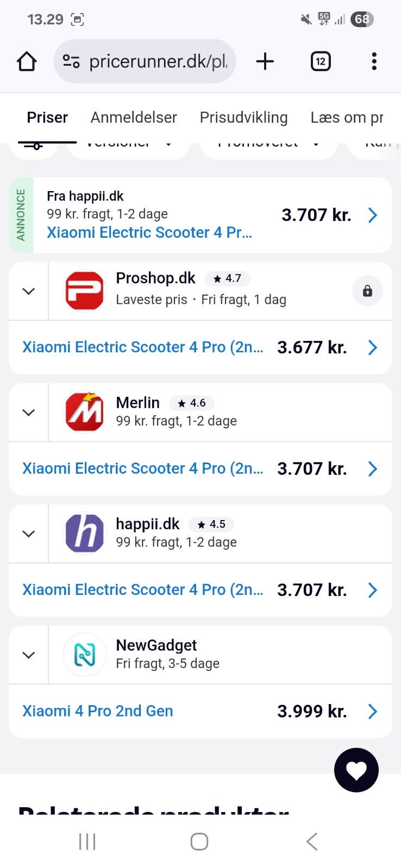Open the happii.dk sponsored scooter ad link
The image size is (401, 868).
click(149, 232)
